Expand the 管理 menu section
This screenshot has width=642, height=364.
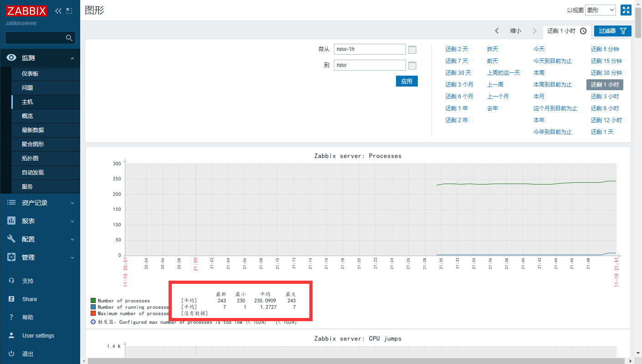pos(72,258)
